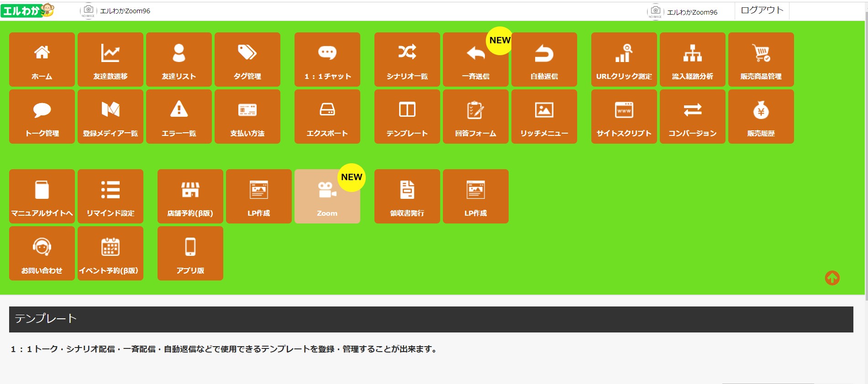Click the テンプレート section header bar
This screenshot has width=868, height=384.
(431, 319)
